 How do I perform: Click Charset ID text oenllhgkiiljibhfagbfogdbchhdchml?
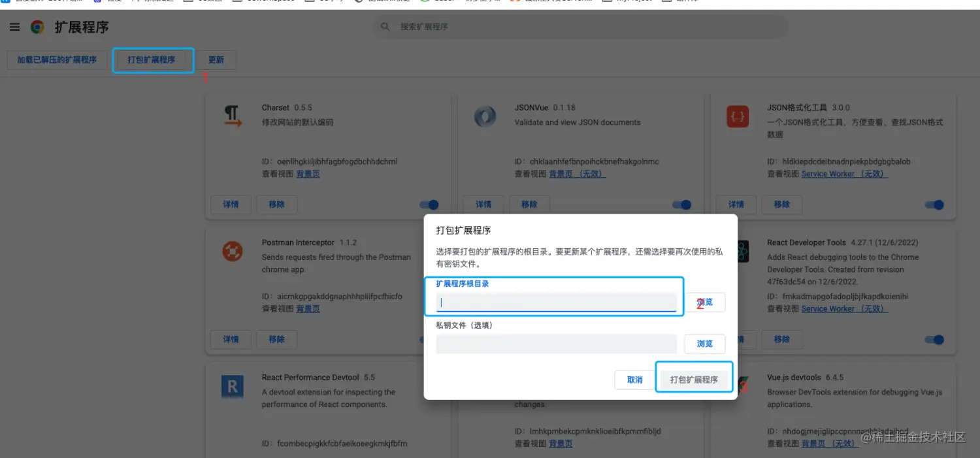coord(337,161)
